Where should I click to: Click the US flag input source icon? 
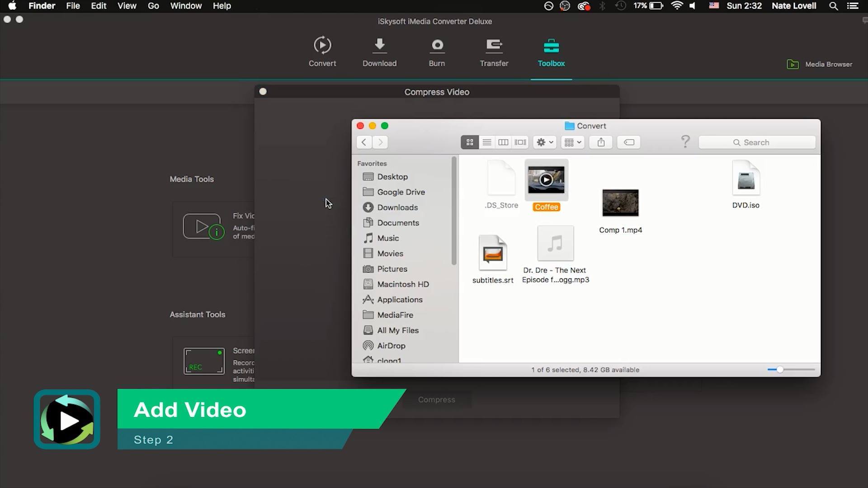pyautogui.click(x=714, y=6)
